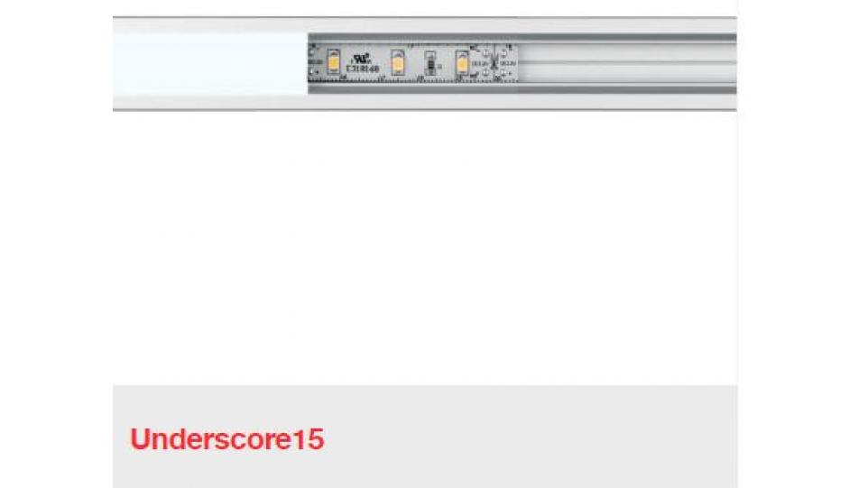This screenshot has height=488, width=868.
Task: Click the LED chip between UL mark and resistor
Action: [x=397, y=62]
